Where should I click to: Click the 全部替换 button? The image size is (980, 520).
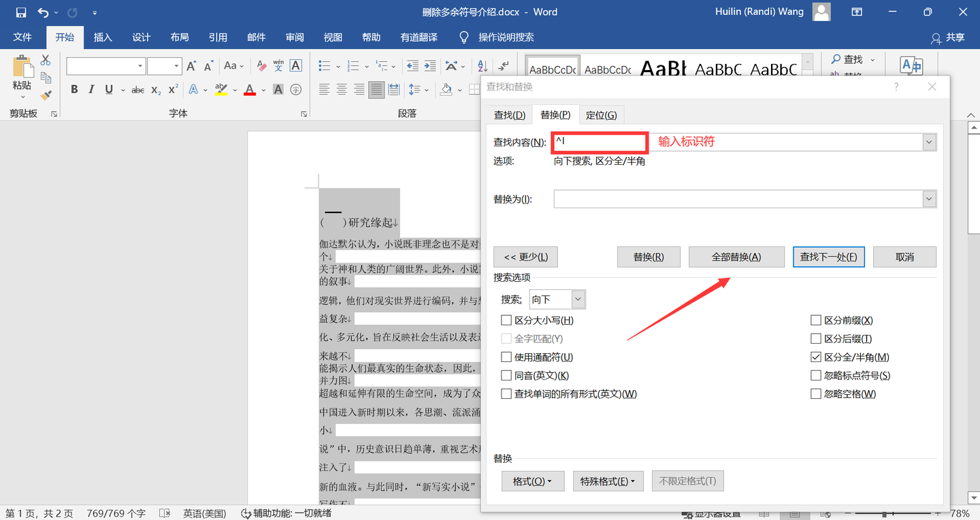736,257
